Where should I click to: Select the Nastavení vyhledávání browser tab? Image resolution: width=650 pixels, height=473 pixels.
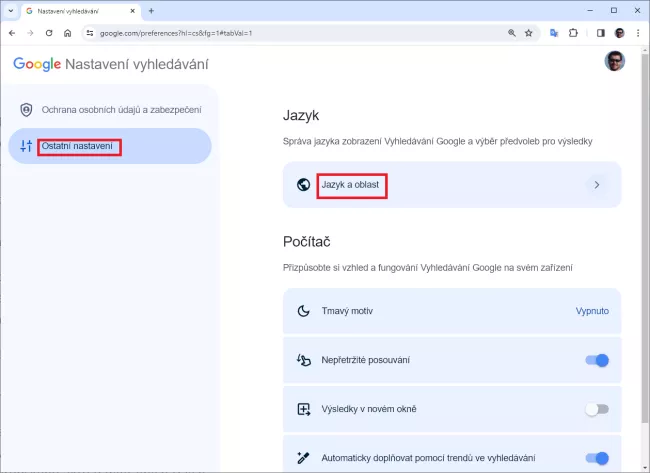81,11
